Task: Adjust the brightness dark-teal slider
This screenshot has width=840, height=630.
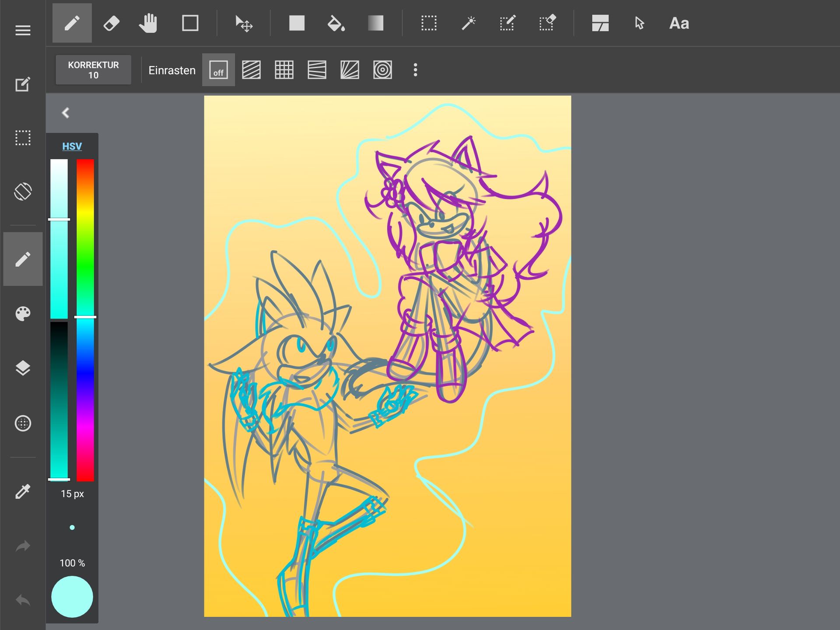Action: click(x=59, y=401)
